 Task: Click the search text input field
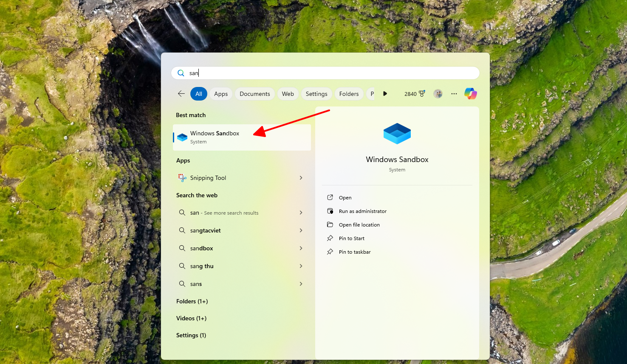[x=331, y=73]
